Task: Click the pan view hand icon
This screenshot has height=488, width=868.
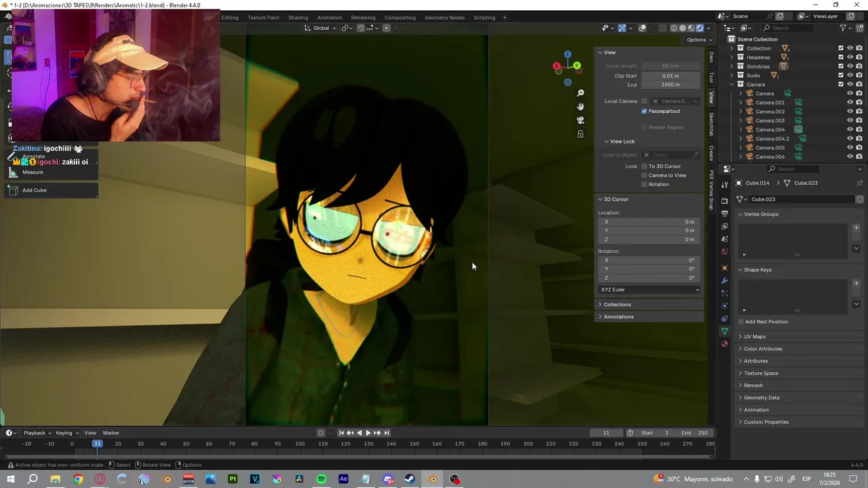Action: click(x=580, y=106)
